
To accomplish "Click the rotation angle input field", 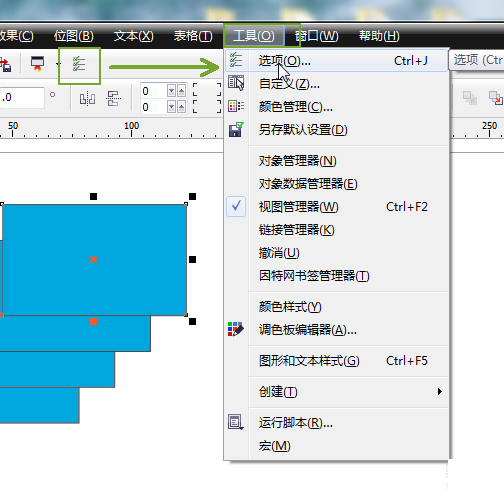I will (x=22, y=97).
